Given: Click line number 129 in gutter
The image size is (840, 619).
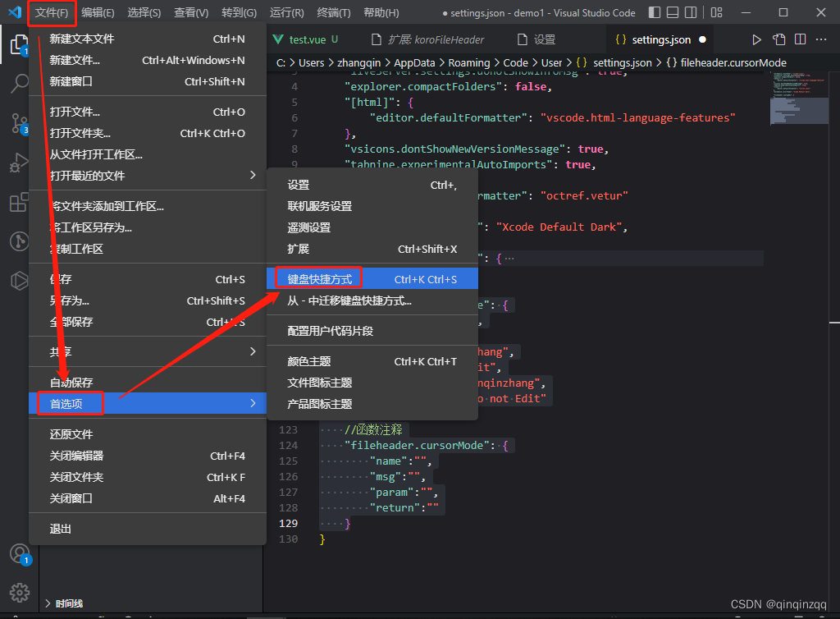Looking at the screenshot, I should [288, 523].
